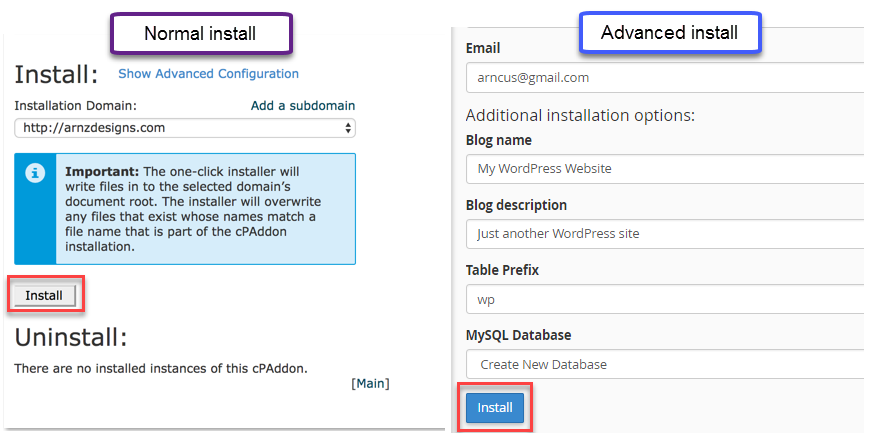Select the Blog description text field
The image size is (895, 433).
click(665, 233)
